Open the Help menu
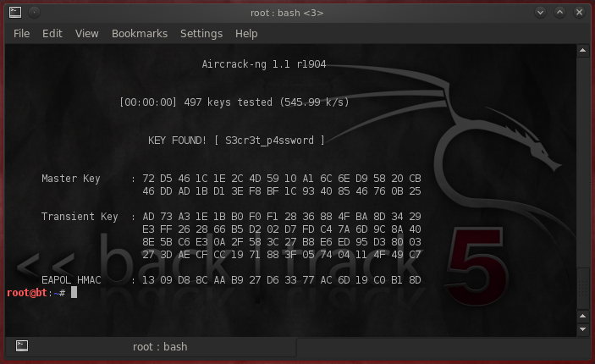The image size is (595, 364). [246, 34]
